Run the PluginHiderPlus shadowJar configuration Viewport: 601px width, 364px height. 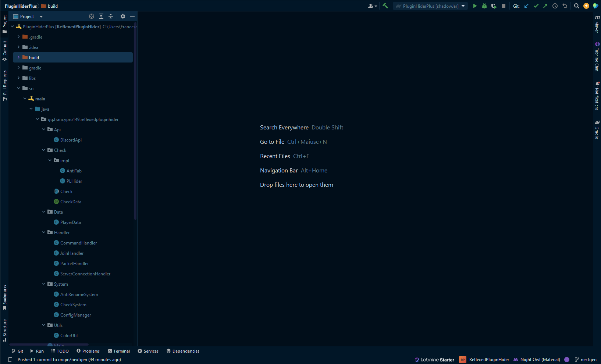coord(475,6)
